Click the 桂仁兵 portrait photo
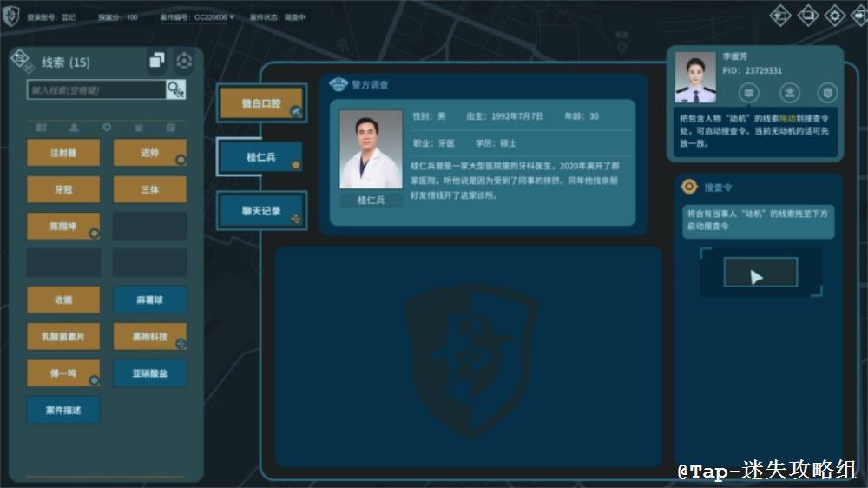 click(x=371, y=149)
